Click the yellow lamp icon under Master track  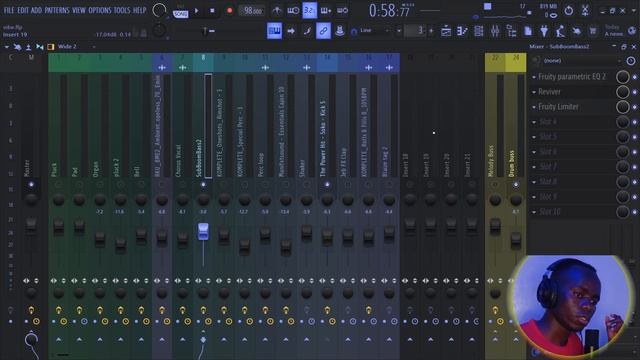tap(31, 310)
